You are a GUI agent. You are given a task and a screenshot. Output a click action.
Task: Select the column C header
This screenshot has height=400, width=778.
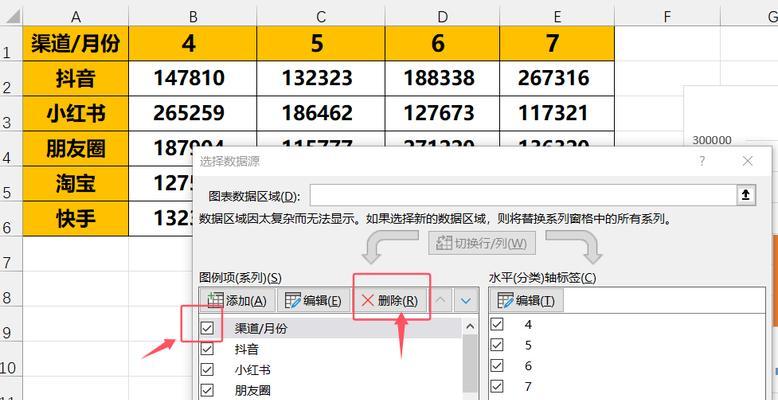coord(321,17)
